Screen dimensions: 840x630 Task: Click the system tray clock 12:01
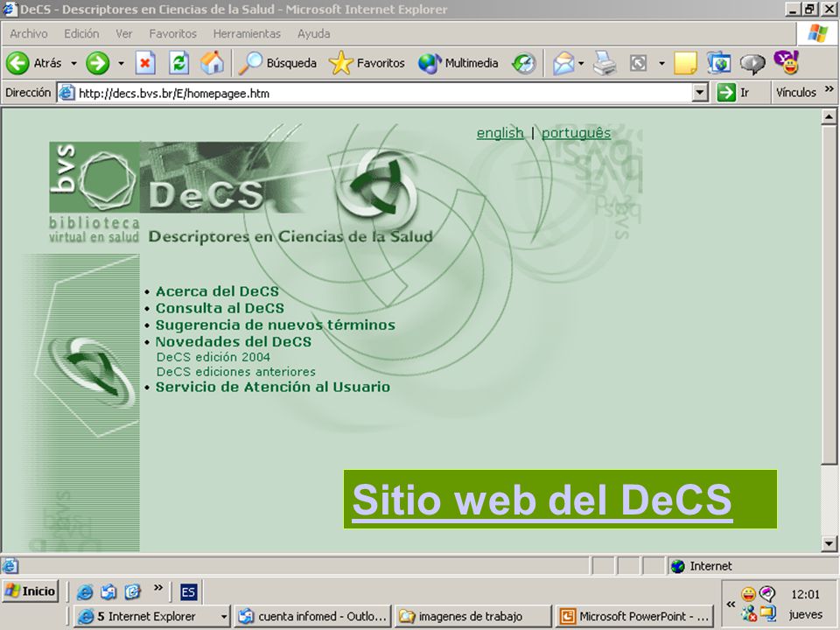click(805, 595)
